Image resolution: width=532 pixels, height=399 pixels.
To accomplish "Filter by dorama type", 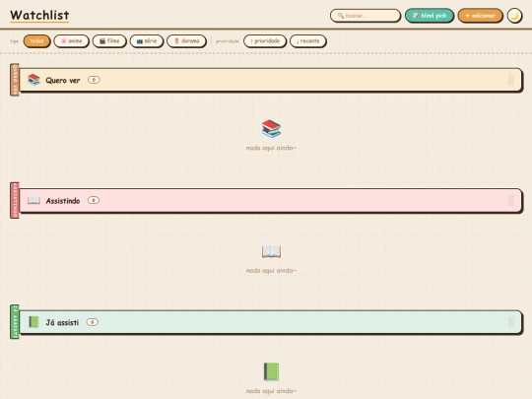I will coord(186,41).
